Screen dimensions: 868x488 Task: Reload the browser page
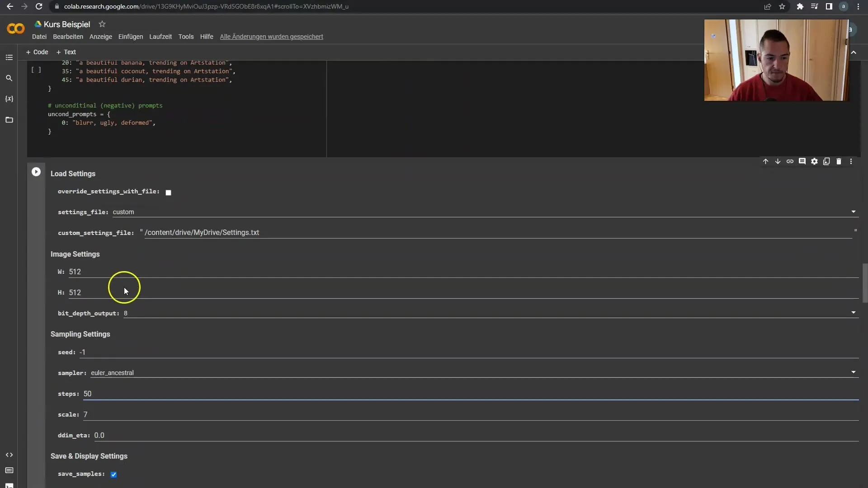click(39, 6)
